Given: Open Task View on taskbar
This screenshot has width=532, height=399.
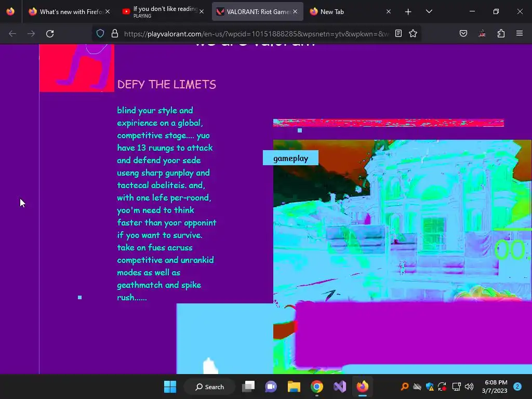Looking at the screenshot, I should pos(248,387).
